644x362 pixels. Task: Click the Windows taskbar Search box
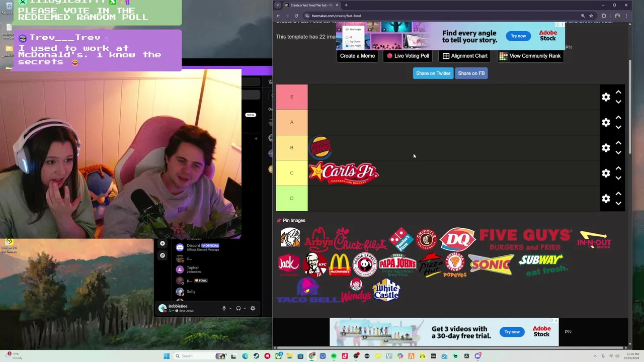click(201, 356)
